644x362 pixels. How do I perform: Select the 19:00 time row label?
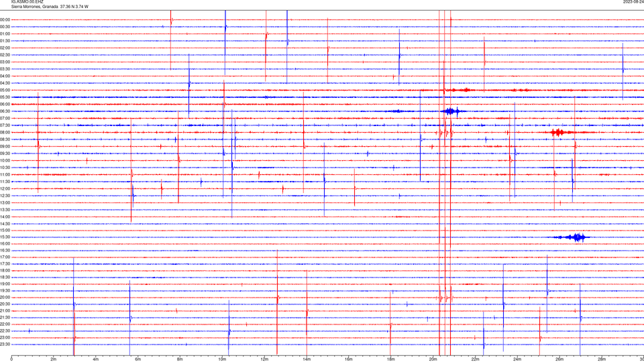(x=5, y=284)
